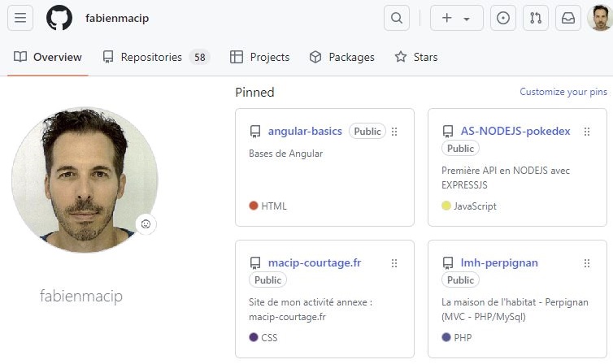The height and width of the screenshot is (364, 613).
Task: Open the Issues icon in header
Action: tap(503, 18)
